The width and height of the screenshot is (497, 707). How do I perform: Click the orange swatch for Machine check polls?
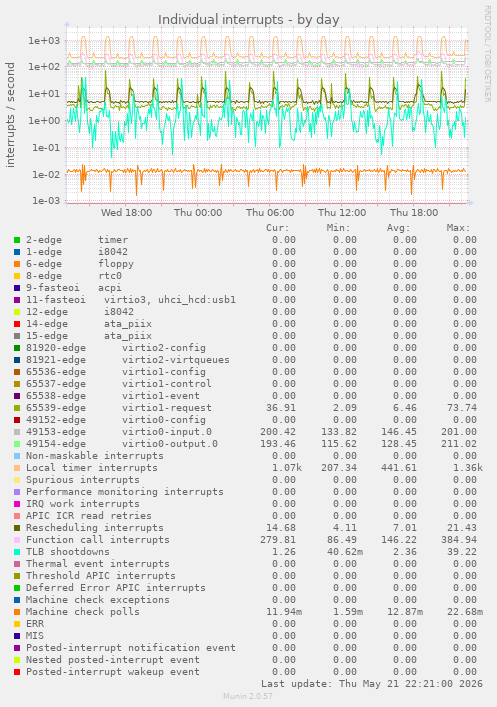[x=17, y=612]
